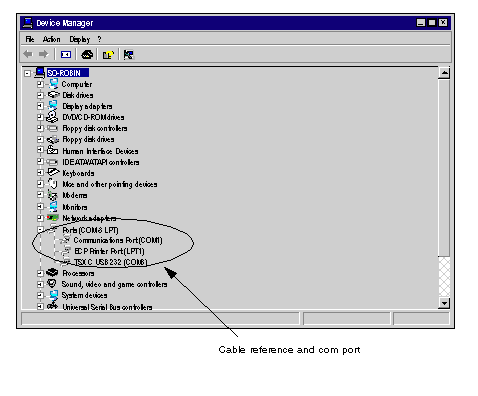The width and height of the screenshot is (478, 396).
Task: Select Sound, video and game controllers label
Action: click(114, 284)
